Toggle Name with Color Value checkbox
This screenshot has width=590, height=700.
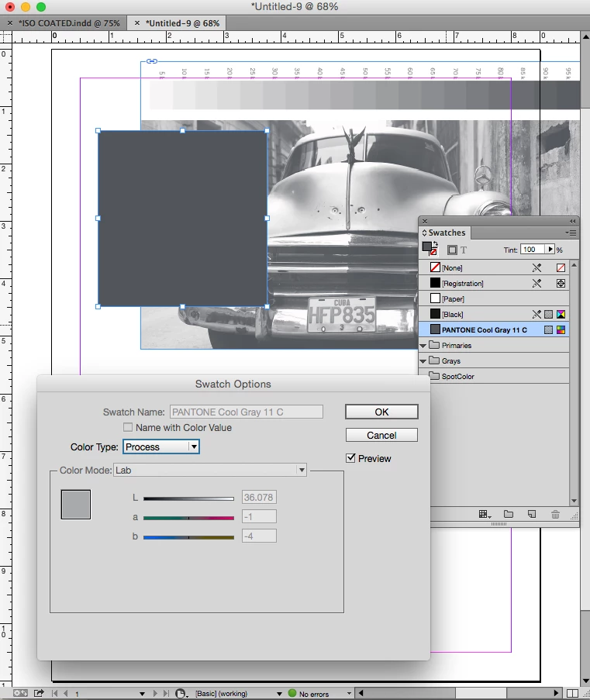pyautogui.click(x=128, y=427)
